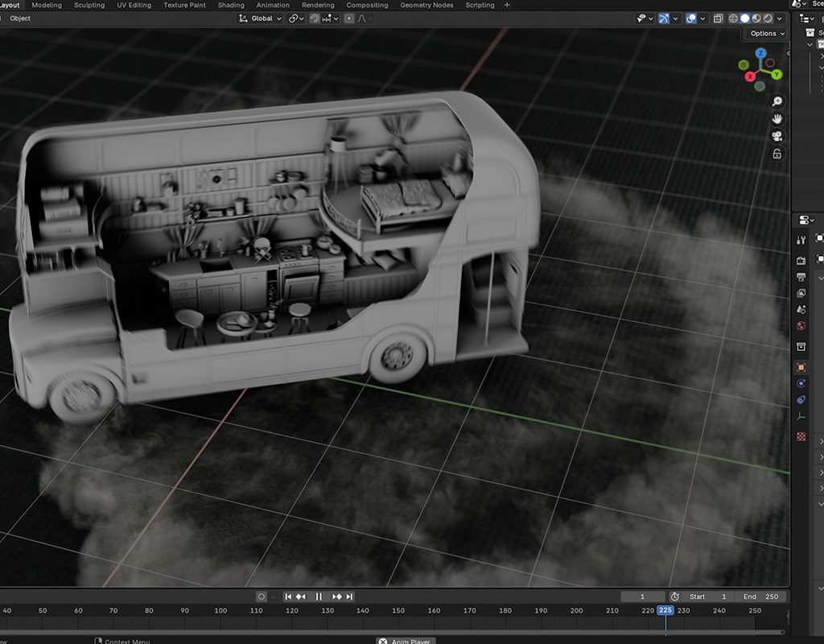The width and height of the screenshot is (824, 644).
Task: Open the Output properties tab
Action: click(x=801, y=277)
